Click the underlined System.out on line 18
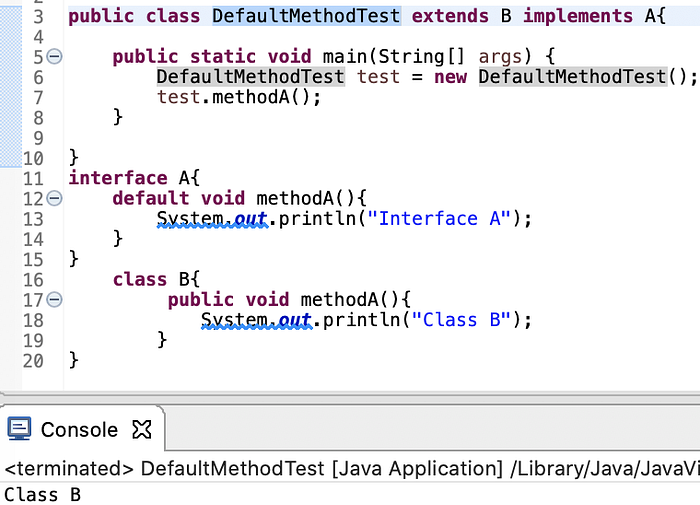 [256, 321]
